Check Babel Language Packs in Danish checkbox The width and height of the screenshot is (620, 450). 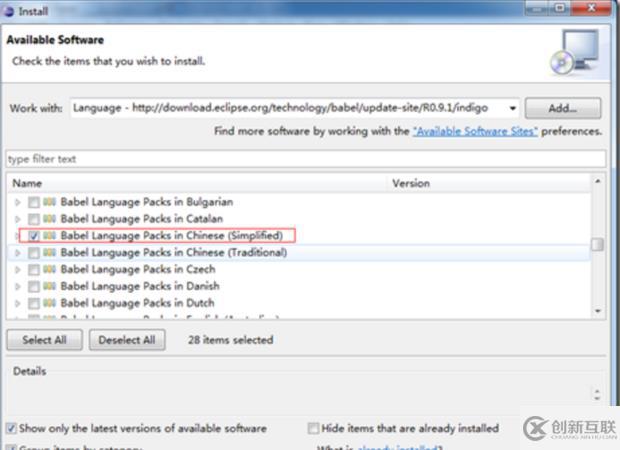pos(34,286)
